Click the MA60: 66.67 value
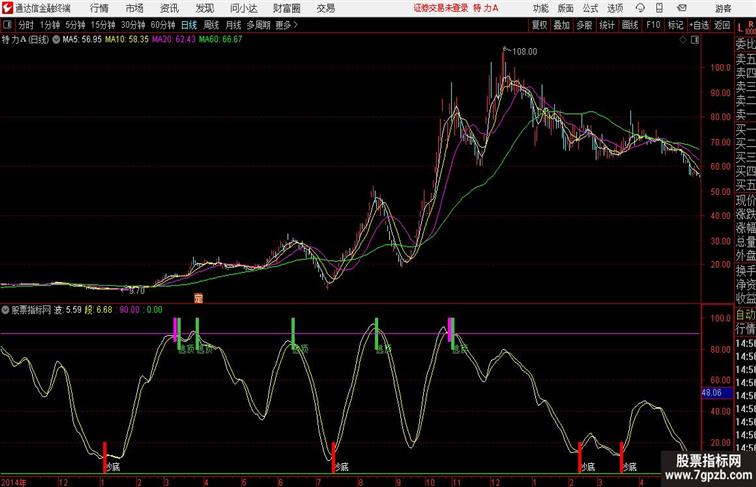 point(220,40)
